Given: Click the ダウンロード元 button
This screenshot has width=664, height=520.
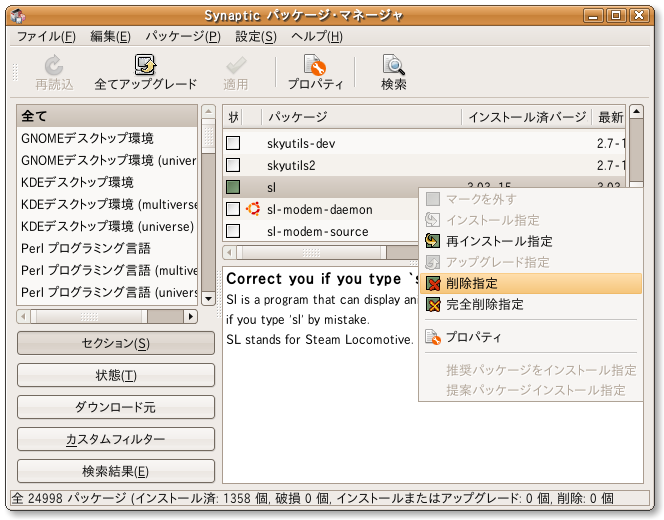Looking at the screenshot, I should tap(116, 407).
